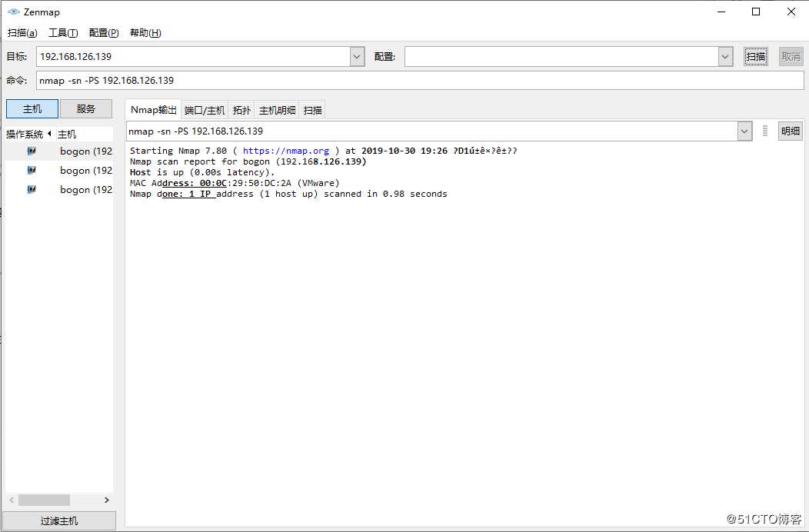Select the 主机 hosts toggle button
The width and height of the screenshot is (809, 532).
coord(32,109)
